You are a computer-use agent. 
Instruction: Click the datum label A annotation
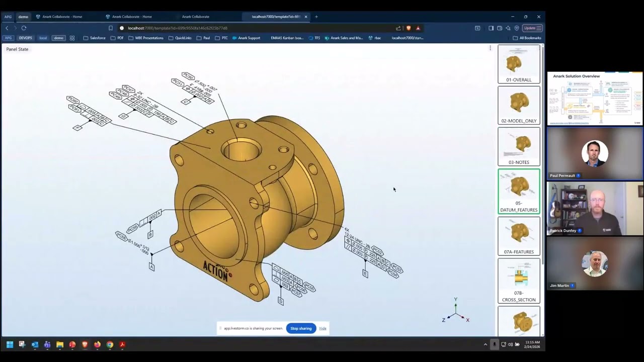(151, 267)
